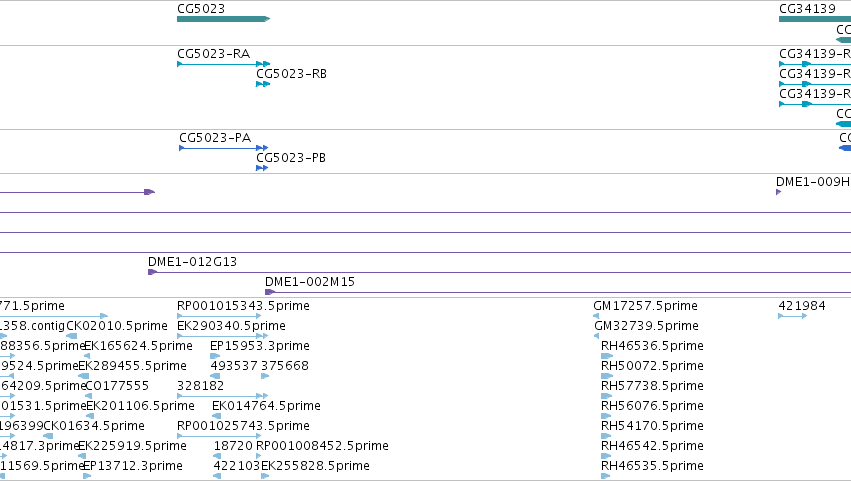
Task: Select the 421984 feature span
Action: 792,316
